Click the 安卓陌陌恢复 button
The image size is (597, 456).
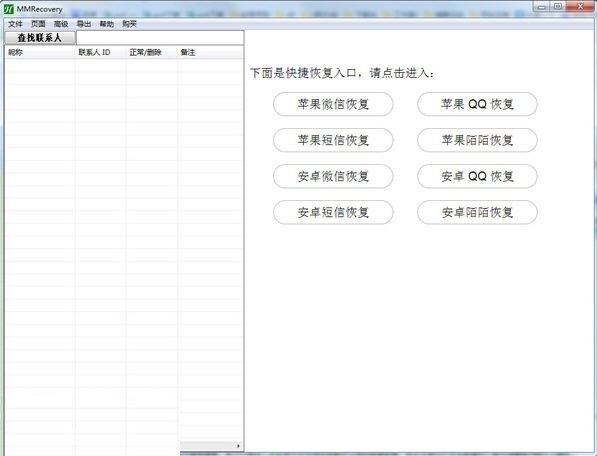tap(477, 212)
